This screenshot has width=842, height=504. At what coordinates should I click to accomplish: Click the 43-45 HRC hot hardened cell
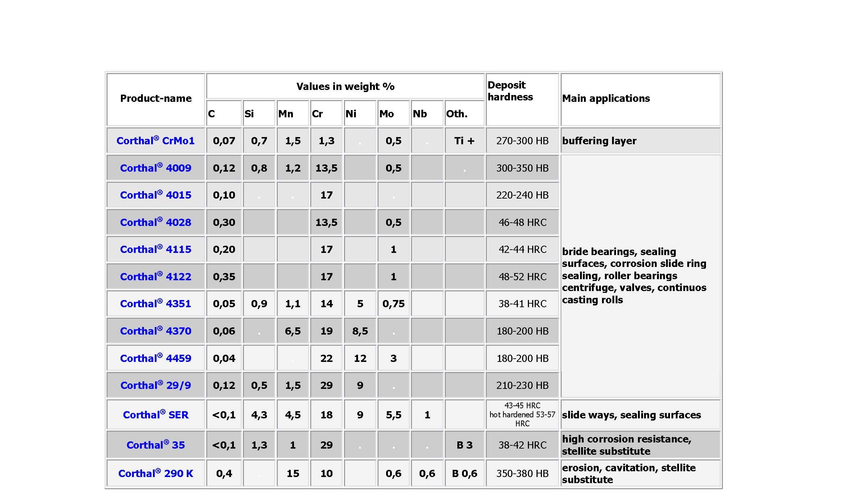pyautogui.click(x=522, y=414)
